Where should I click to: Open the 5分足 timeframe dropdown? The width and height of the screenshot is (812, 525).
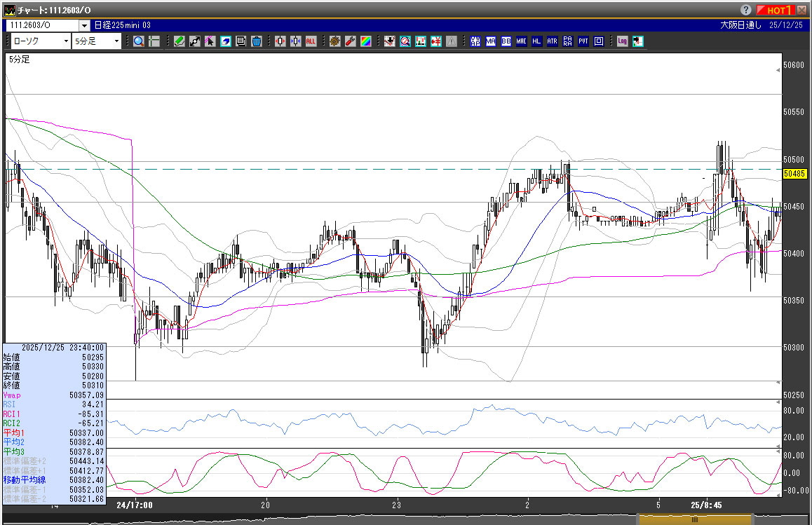click(x=97, y=41)
